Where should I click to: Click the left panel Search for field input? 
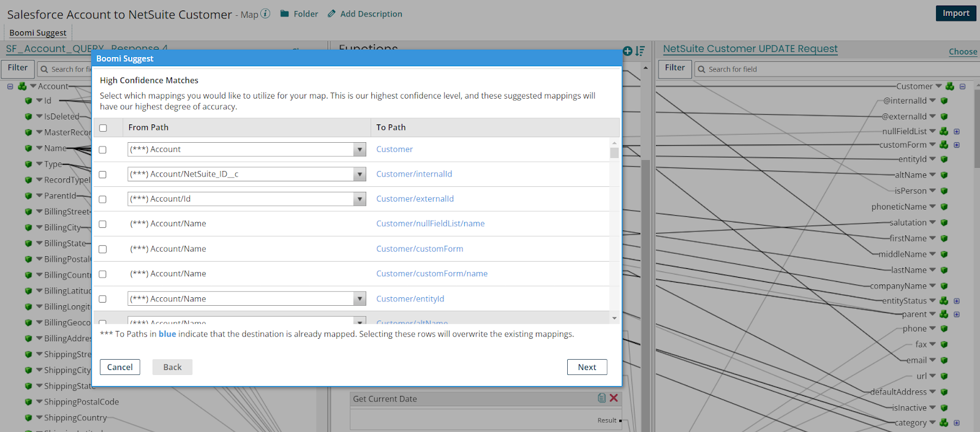click(x=64, y=69)
